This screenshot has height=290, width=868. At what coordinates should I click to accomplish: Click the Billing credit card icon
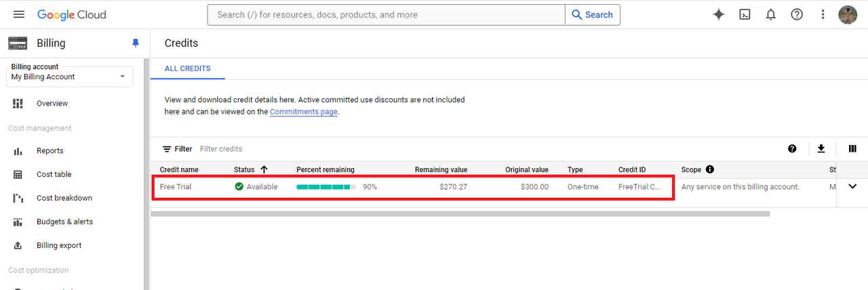coord(18,43)
